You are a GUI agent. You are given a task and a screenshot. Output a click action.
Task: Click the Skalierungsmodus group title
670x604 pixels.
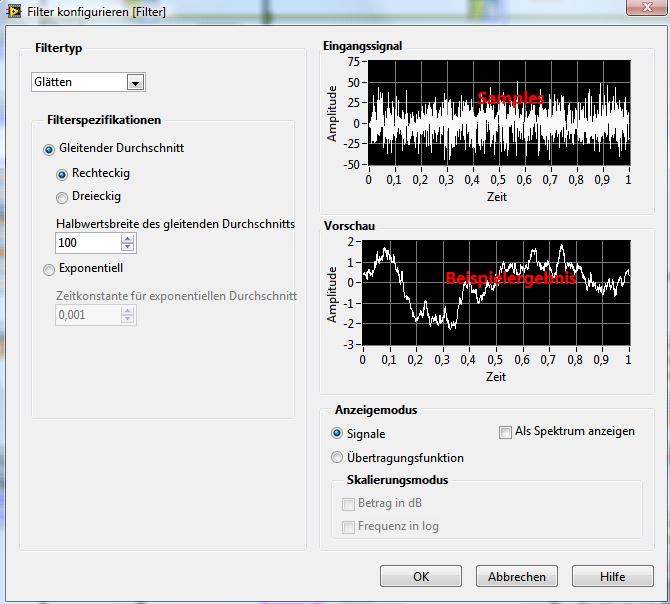[x=397, y=480]
